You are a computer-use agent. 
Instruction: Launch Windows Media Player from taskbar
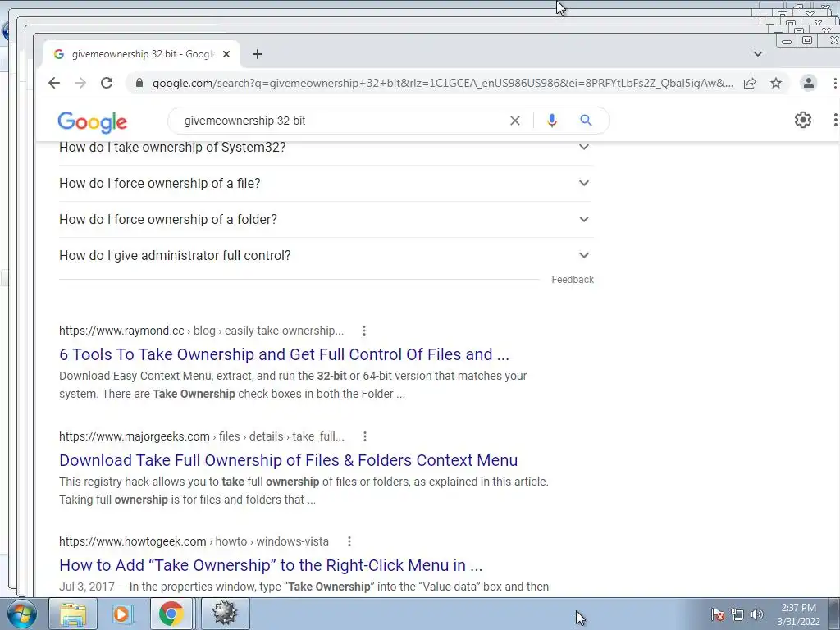pos(122,614)
